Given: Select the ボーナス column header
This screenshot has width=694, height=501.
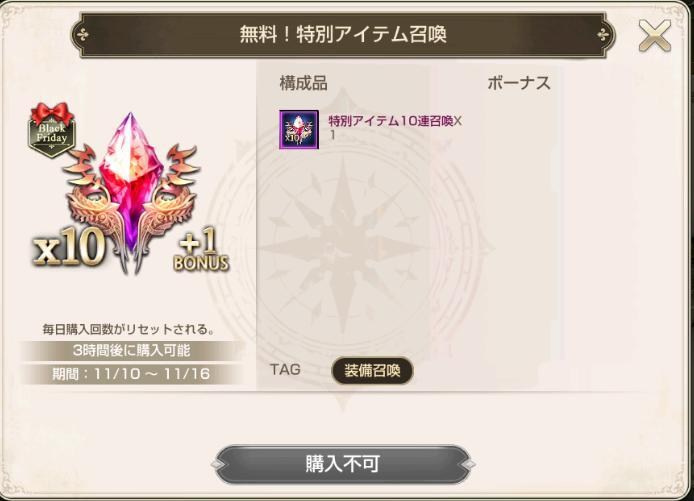Looking at the screenshot, I should pyautogui.click(x=519, y=83).
